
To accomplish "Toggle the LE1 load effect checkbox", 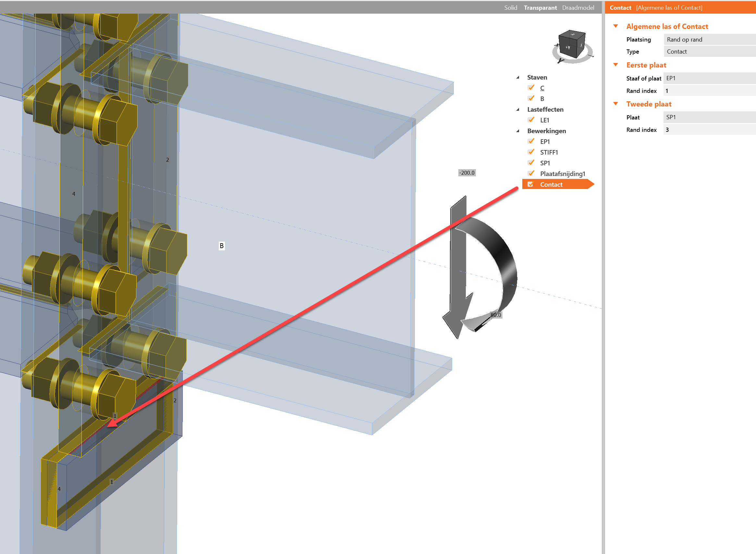I will pos(531,120).
